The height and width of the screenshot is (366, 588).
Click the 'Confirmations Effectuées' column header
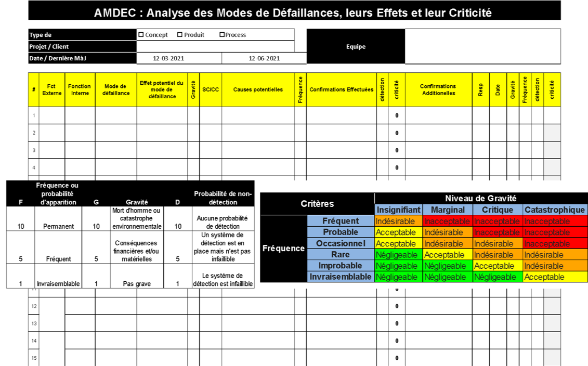point(341,89)
